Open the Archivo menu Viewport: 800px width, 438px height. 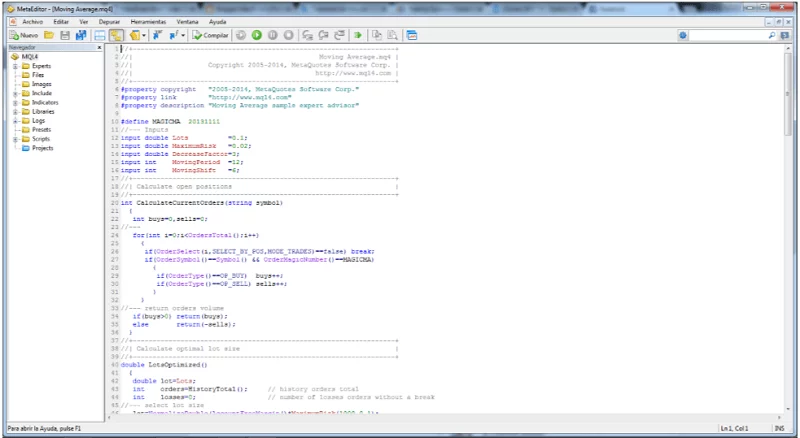pyautogui.click(x=32, y=22)
